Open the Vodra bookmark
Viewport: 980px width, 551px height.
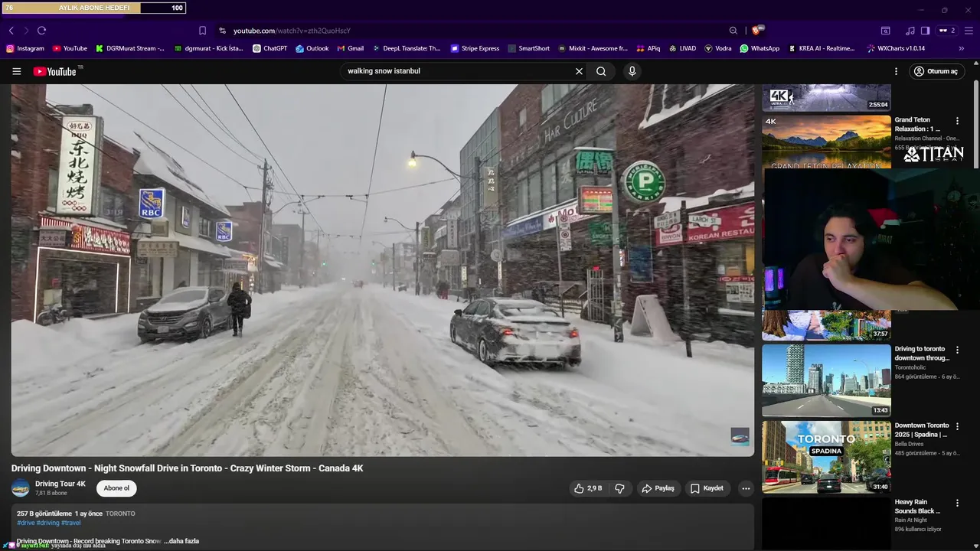pos(718,48)
